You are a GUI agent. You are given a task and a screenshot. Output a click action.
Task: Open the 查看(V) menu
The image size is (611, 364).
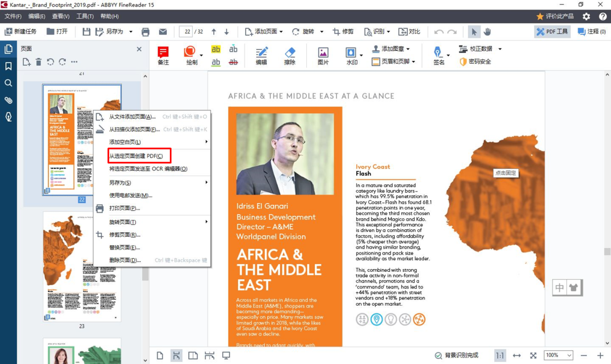(61, 16)
